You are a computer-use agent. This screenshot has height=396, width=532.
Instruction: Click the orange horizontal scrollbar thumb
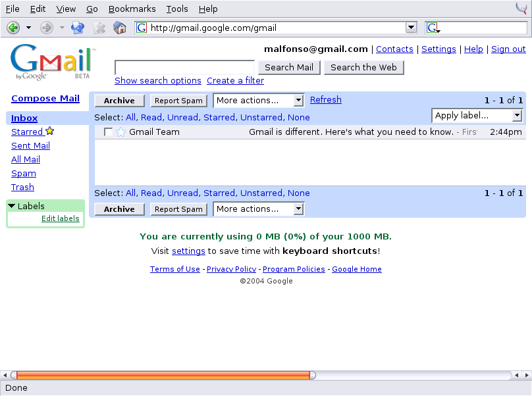163,375
